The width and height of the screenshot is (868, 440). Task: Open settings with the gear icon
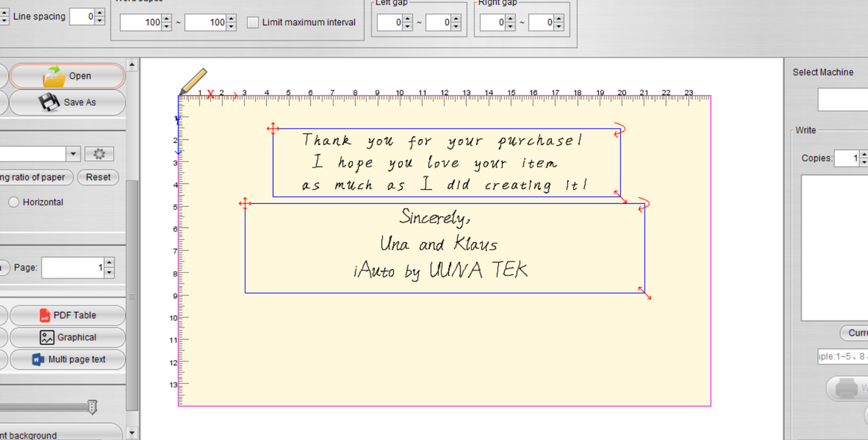[99, 154]
